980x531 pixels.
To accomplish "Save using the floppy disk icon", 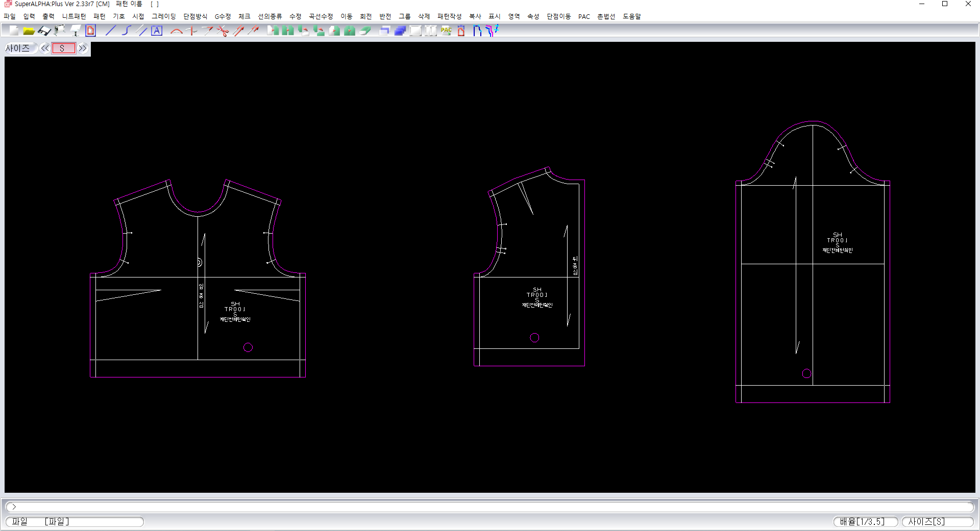I will click(x=44, y=31).
